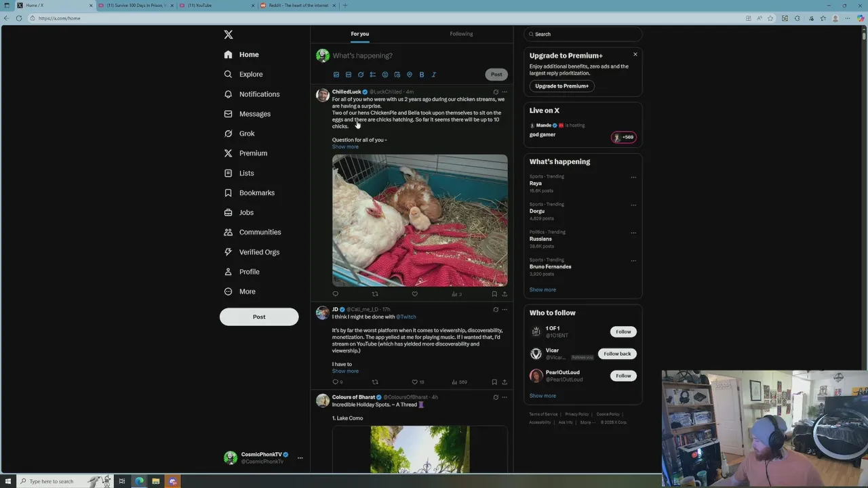Apply bold formatting in composer
Image resolution: width=868 pixels, height=488 pixels.
[x=422, y=75]
